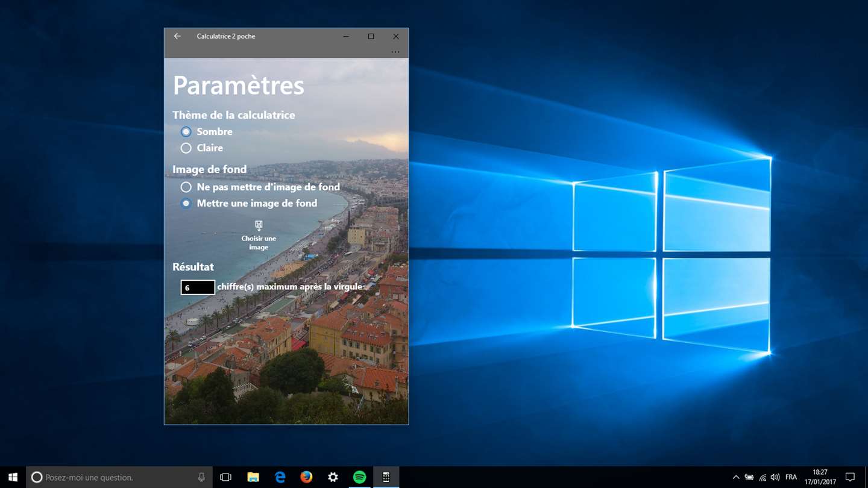Show hidden system tray icons
Screen dimensions: 868x488
[736, 477]
